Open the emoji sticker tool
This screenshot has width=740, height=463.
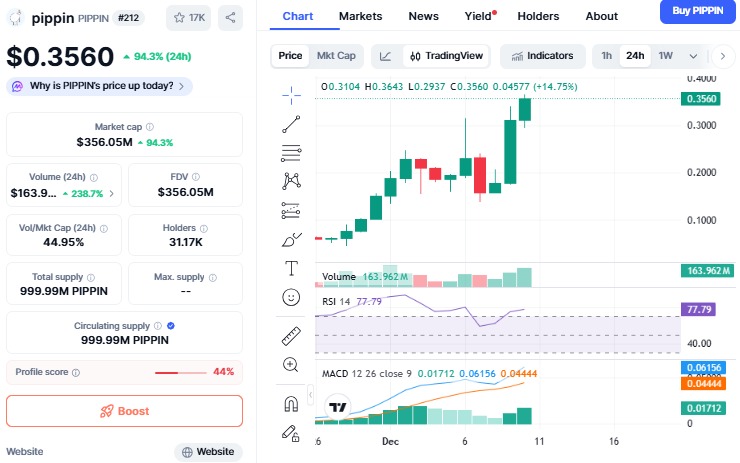point(291,297)
